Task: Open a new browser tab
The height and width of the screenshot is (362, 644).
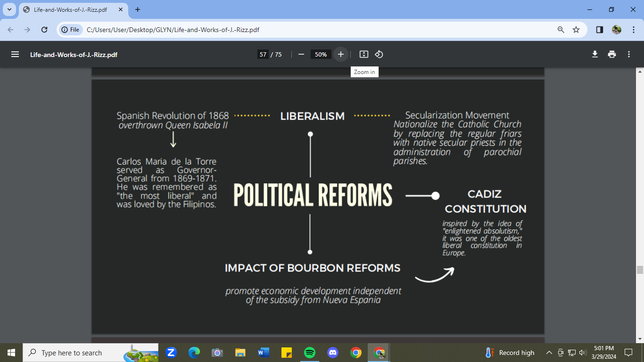Action: (138, 9)
